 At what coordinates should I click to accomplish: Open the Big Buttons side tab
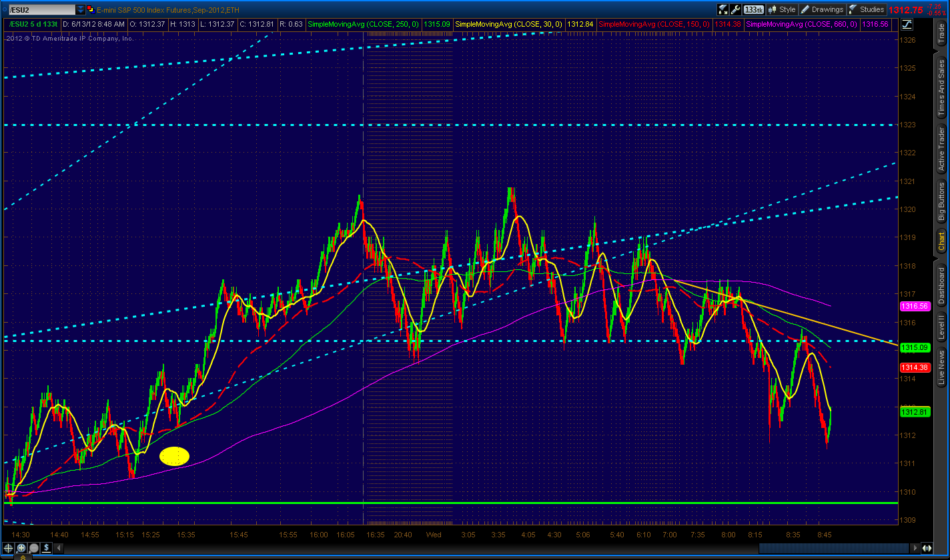(941, 202)
